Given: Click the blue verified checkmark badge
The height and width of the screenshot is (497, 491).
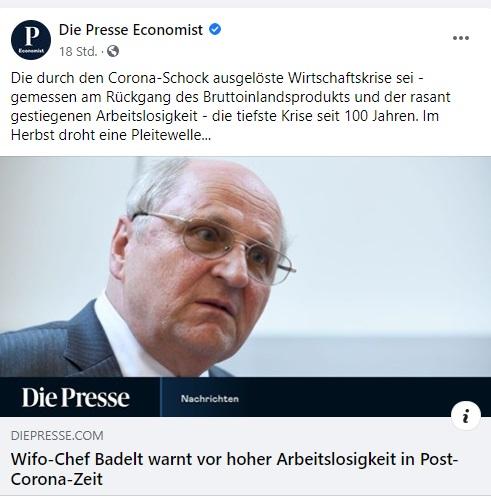Looking at the screenshot, I should pos(215,29).
